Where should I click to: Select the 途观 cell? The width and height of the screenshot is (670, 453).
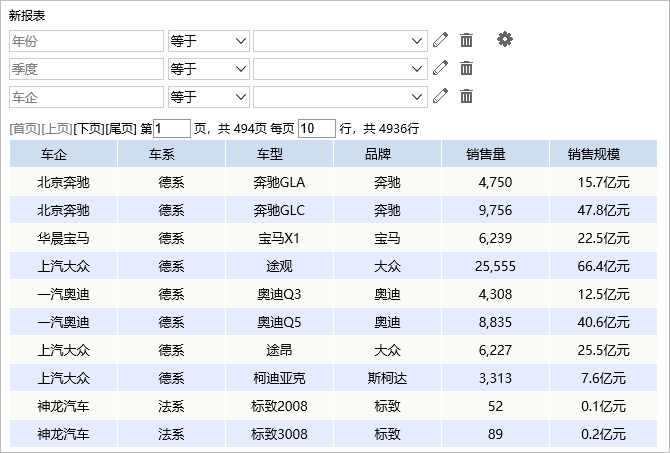click(x=279, y=266)
